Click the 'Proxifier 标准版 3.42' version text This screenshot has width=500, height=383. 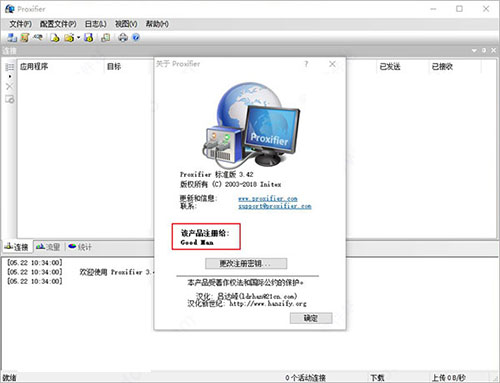tap(217, 174)
